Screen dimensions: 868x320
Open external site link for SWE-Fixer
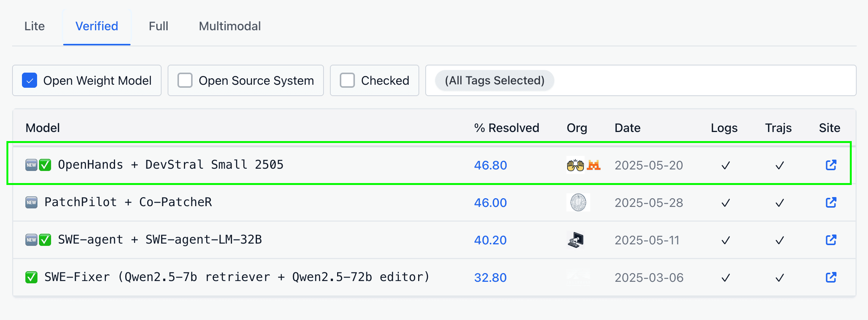(x=831, y=277)
